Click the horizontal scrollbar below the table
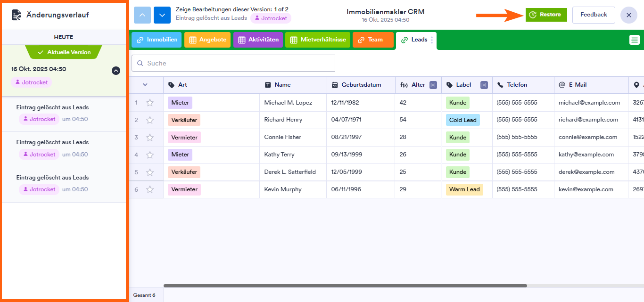Image resolution: width=644 pixels, height=302 pixels. click(x=345, y=286)
